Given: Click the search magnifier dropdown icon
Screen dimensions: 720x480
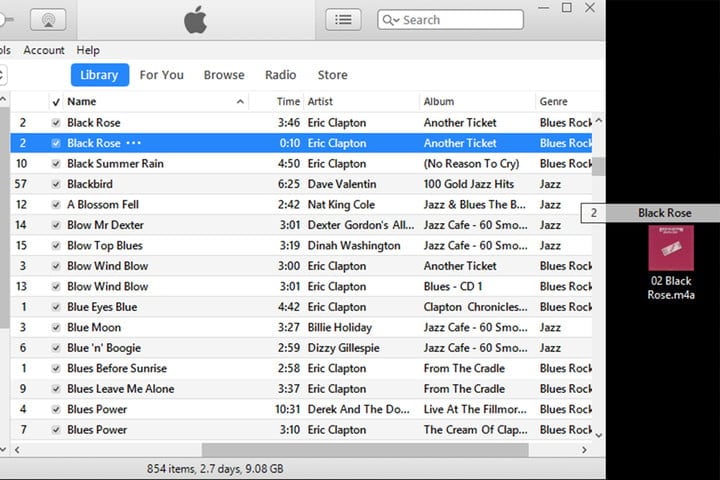Looking at the screenshot, I should tap(391, 20).
